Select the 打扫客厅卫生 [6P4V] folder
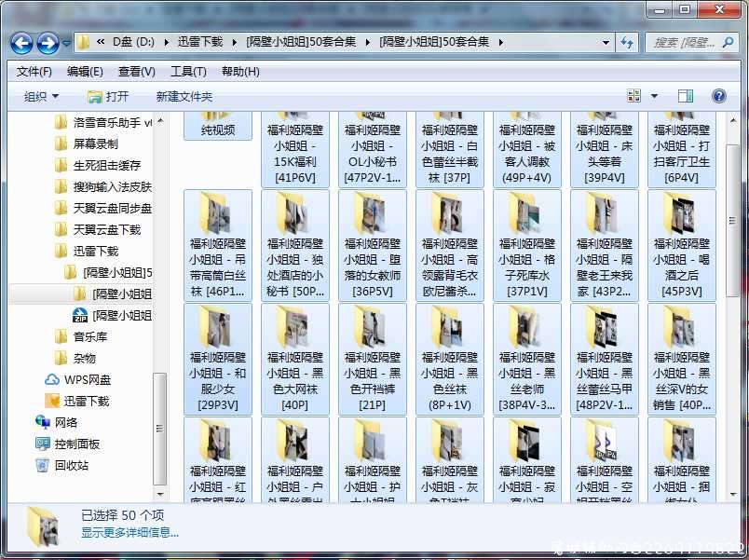This screenshot has height=560, width=749. pos(682,149)
